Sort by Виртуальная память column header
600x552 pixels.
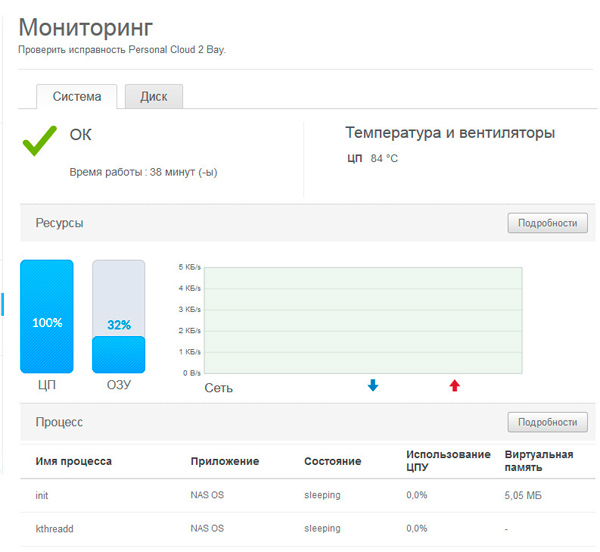539,461
